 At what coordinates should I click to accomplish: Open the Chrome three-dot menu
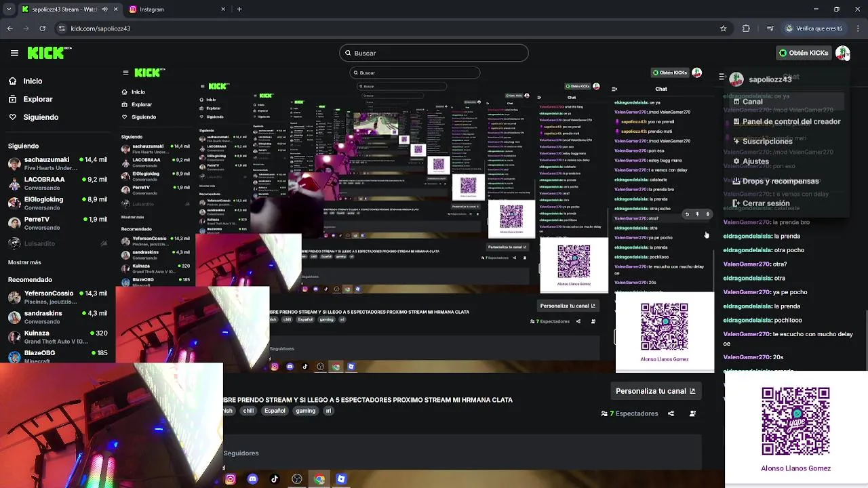pos(856,28)
